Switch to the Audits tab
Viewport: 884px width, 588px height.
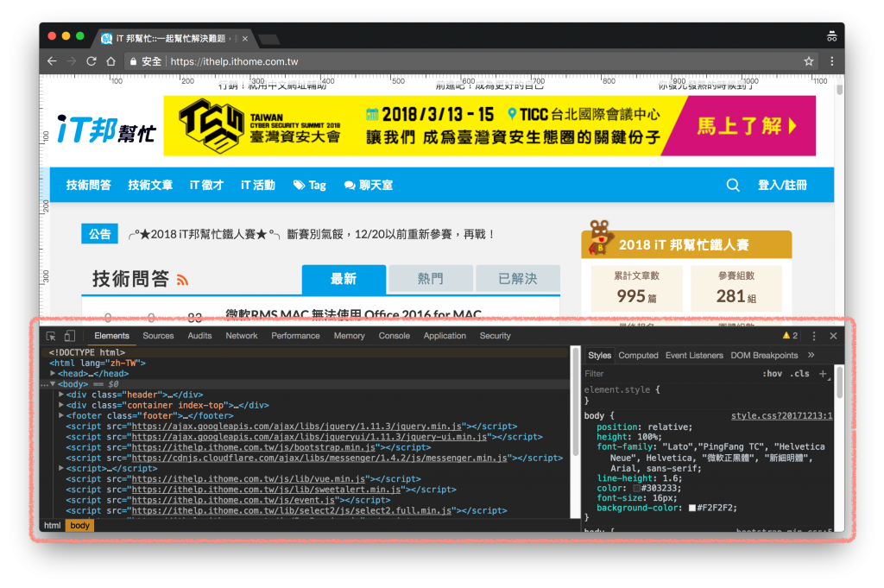tap(199, 335)
